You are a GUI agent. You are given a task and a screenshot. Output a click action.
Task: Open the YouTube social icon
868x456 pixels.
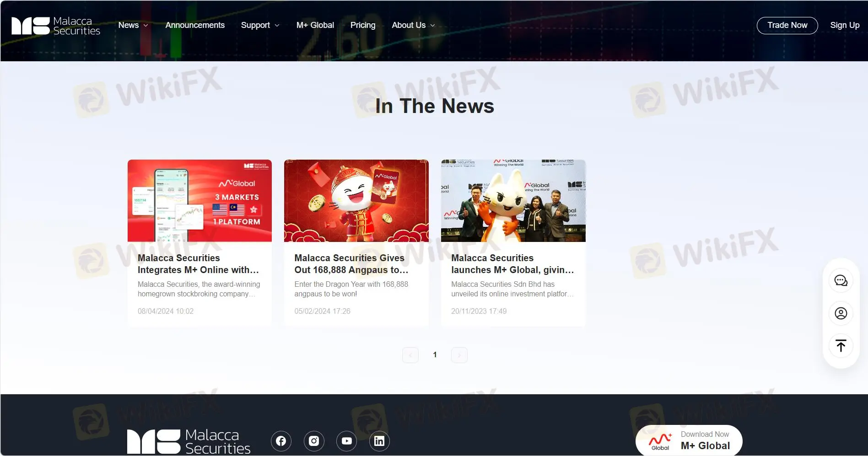(346, 441)
